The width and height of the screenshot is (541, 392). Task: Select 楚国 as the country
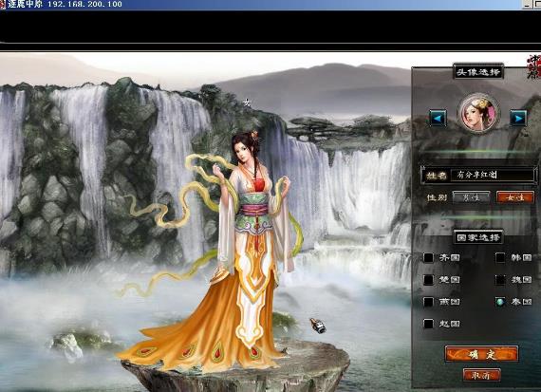428,279
